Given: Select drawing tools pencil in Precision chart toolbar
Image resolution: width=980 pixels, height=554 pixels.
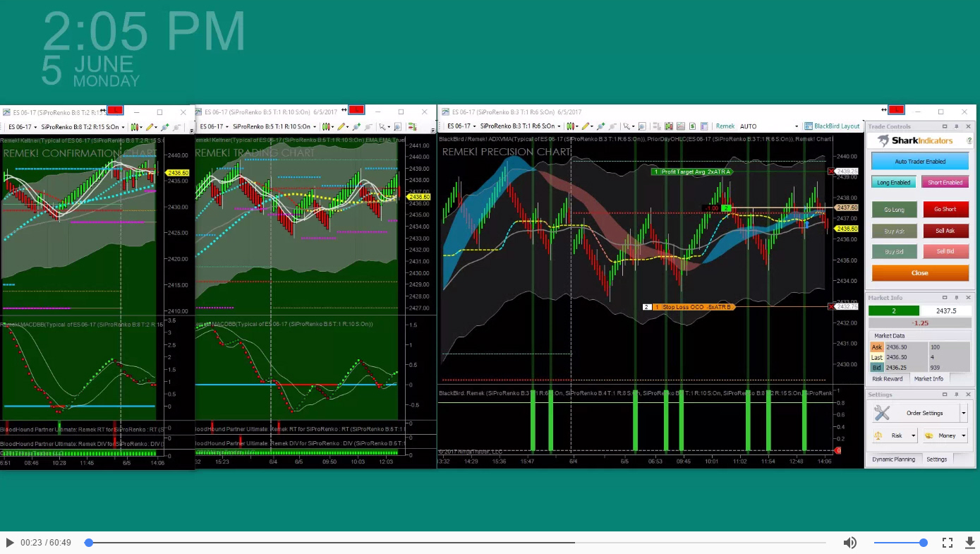Looking at the screenshot, I should pyautogui.click(x=586, y=126).
